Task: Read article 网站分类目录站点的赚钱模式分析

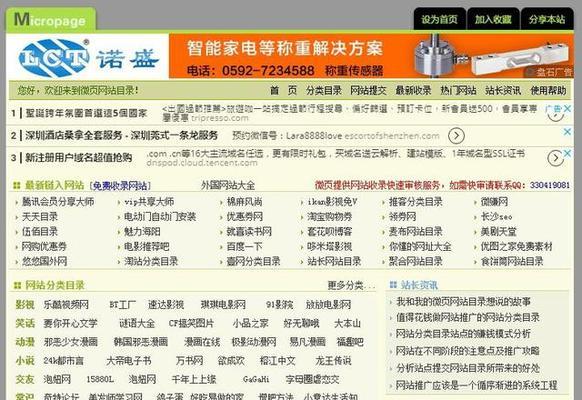Action: [x=463, y=334]
